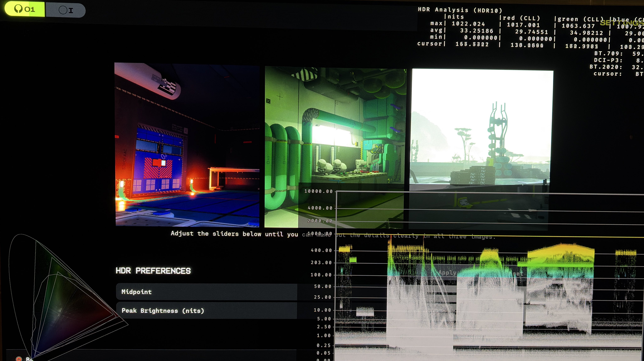
Task: Click the red (CLL) avg value 29.74551
Action: 531,32
